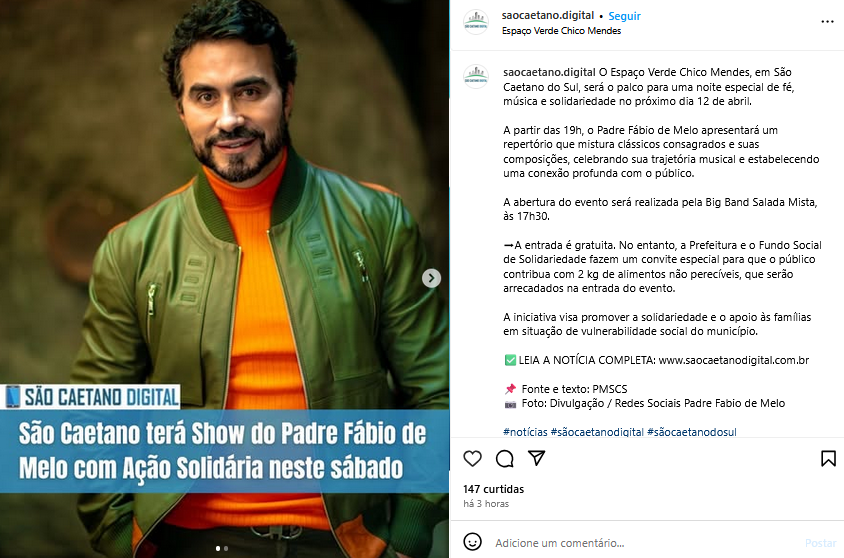844x558 pixels.
Task: Click the #notícias hashtag
Action: pos(525,432)
